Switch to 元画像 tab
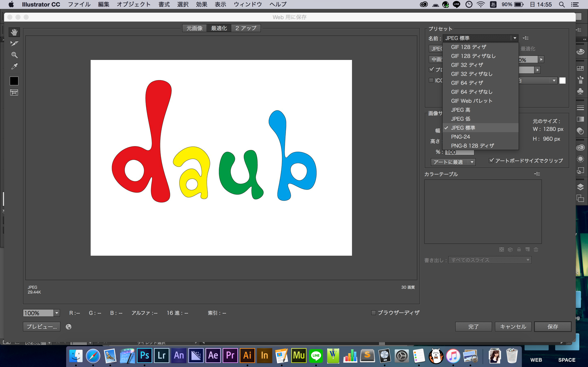The image size is (588, 367). (194, 28)
